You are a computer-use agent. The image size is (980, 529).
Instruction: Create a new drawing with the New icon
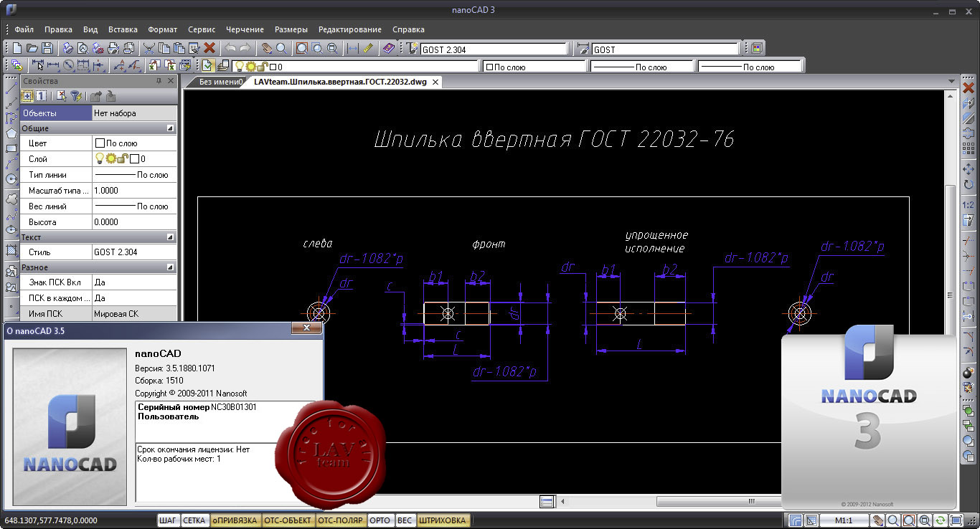click(x=18, y=49)
